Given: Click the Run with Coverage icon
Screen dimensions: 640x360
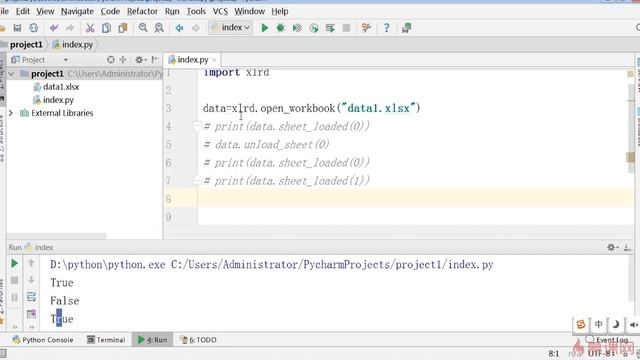Looking at the screenshot, I should coord(297,28).
